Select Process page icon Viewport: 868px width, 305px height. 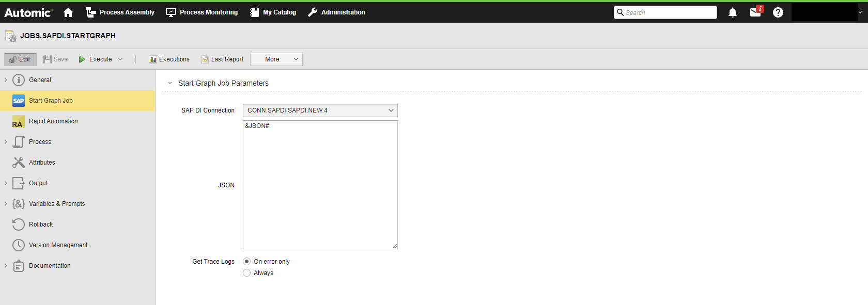point(19,142)
